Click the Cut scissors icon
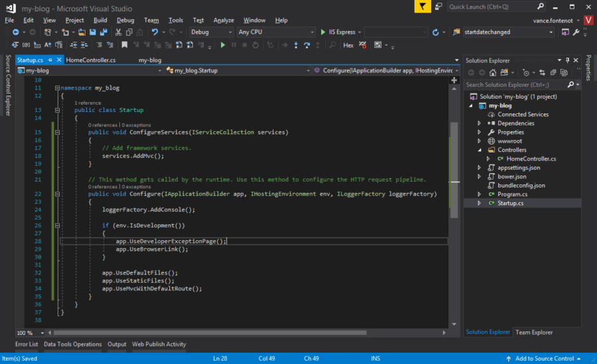 click(x=119, y=32)
